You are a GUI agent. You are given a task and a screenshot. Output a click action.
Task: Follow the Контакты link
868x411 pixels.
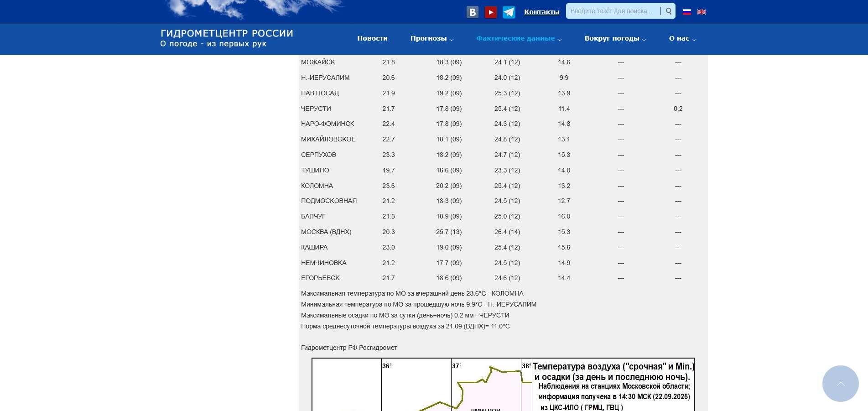pyautogui.click(x=541, y=12)
